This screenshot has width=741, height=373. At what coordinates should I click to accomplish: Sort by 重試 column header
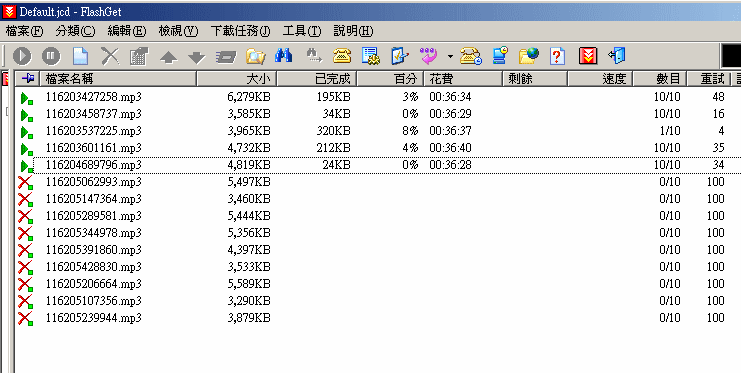[x=708, y=78]
